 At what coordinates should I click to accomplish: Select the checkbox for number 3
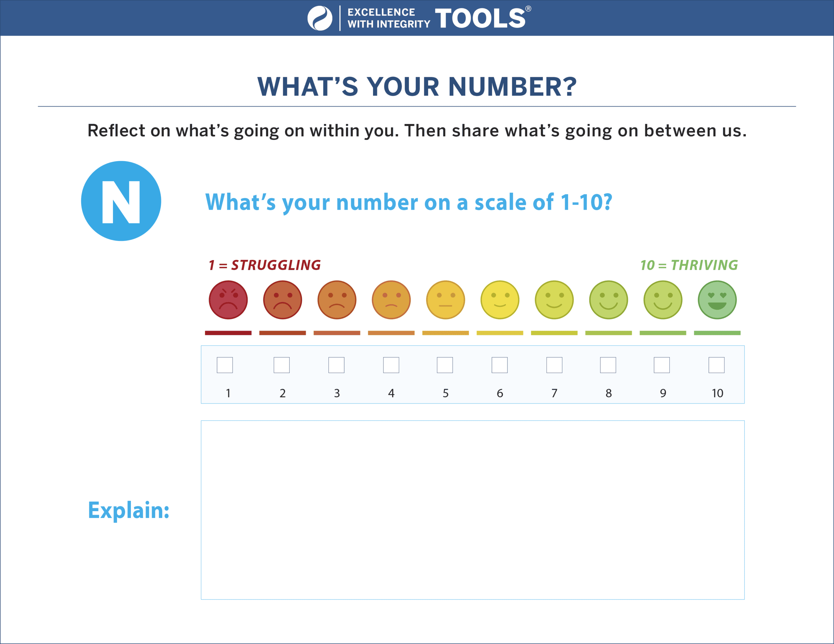coord(336,365)
